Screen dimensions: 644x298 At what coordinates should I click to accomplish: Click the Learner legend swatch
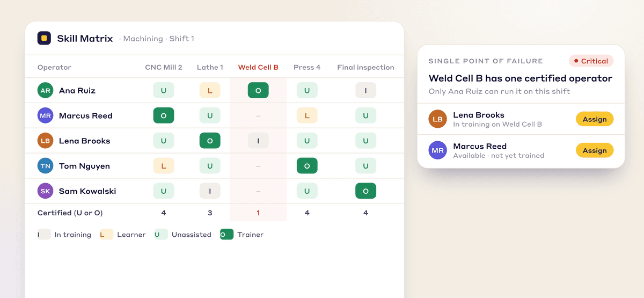click(x=106, y=234)
